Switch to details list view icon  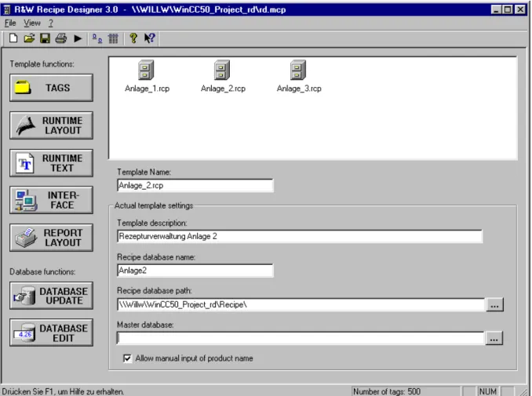(x=113, y=38)
